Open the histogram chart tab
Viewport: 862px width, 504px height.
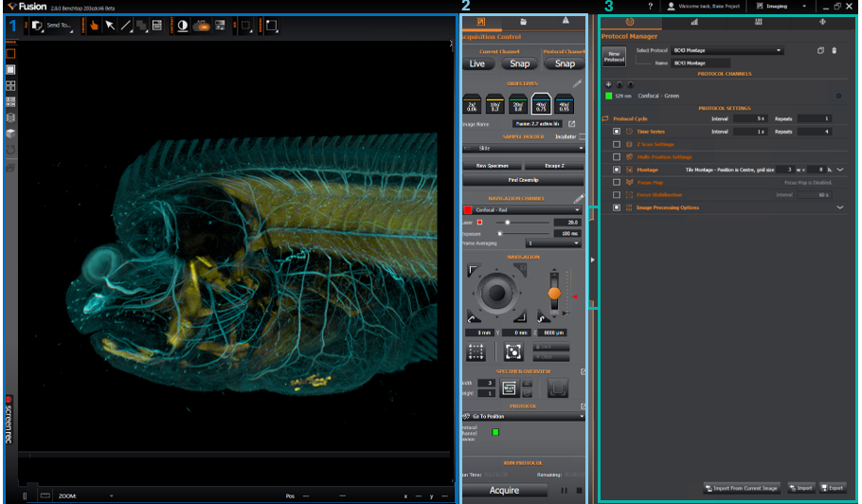click(694, 22)
